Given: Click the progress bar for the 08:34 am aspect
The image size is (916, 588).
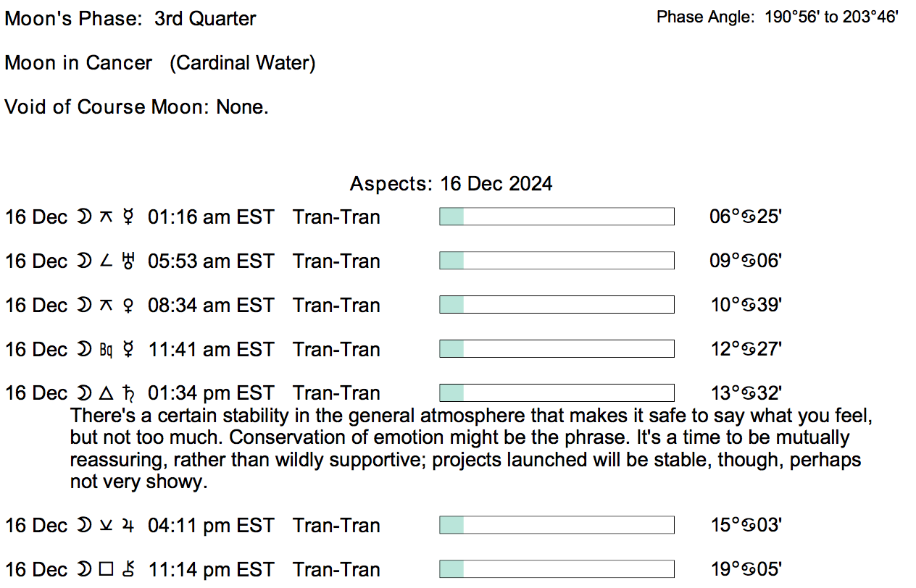Looking at the screenshot, I should click(557, 306).
